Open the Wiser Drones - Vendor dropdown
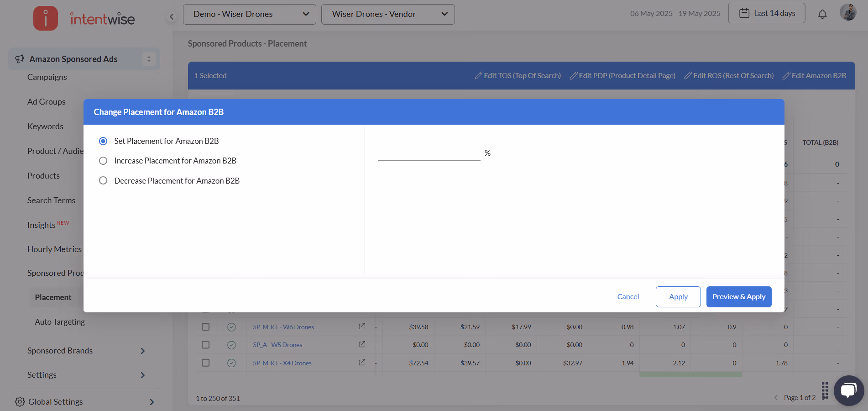Screen dimensions: 868x411 388,14
